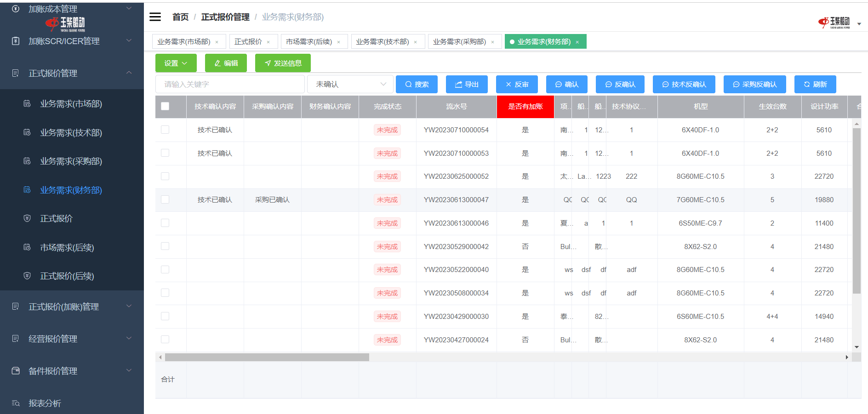Click the 首页 breadcrumb link
Image resolution: width=868 pixels, height=414 pixels.
(x=180, y=17)
